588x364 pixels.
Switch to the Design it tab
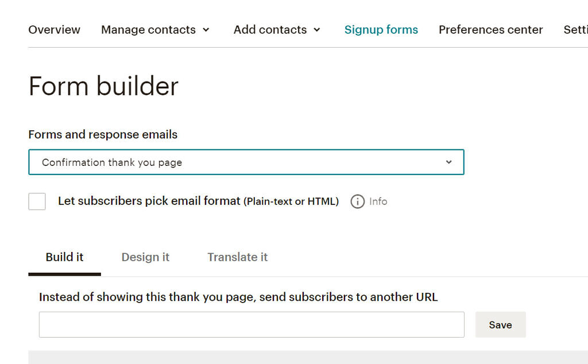pos(145,257)
